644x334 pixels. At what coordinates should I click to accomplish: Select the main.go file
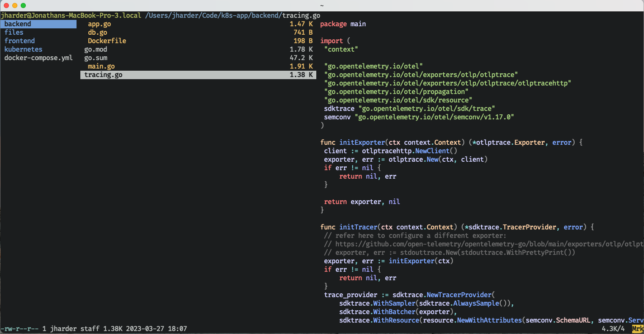pyautogui.click(x=101, y=66)
